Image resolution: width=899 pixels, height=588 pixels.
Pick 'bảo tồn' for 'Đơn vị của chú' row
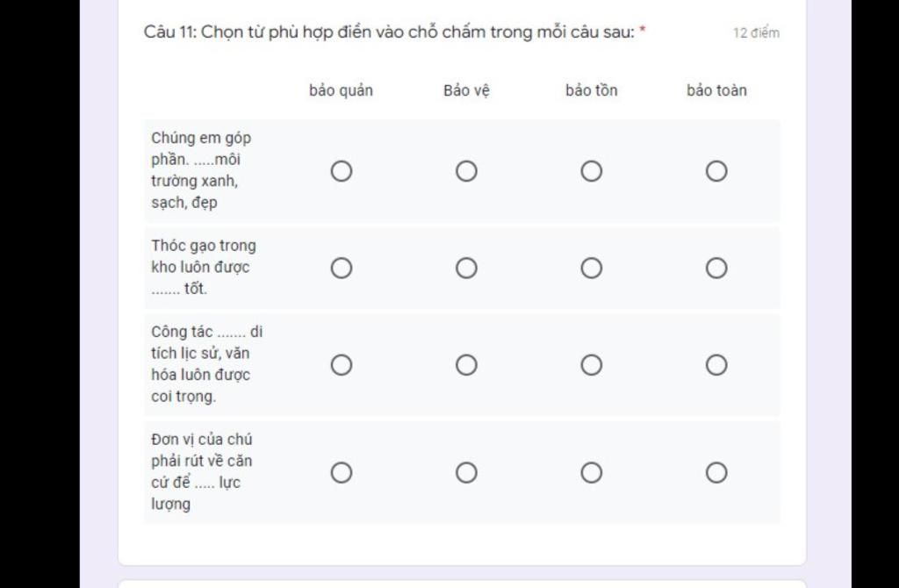point(591,473)
